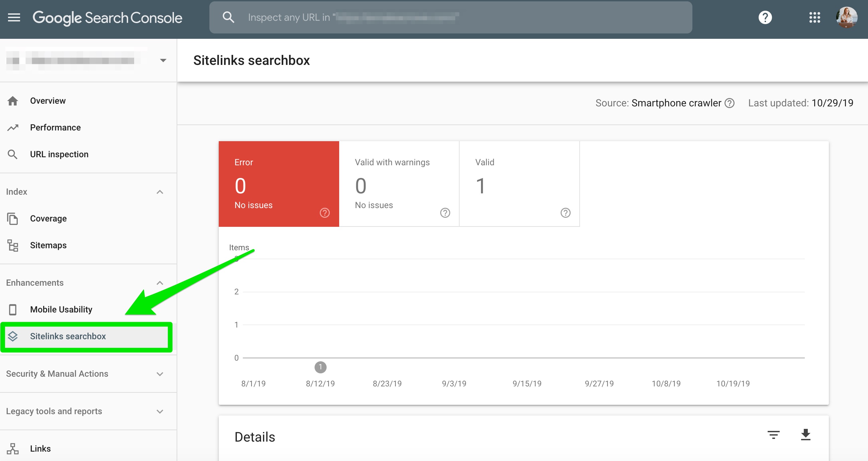Click the 'Details' heading
Image resolution: width=868 pixels, height=461 pixels.
point(255,437)
